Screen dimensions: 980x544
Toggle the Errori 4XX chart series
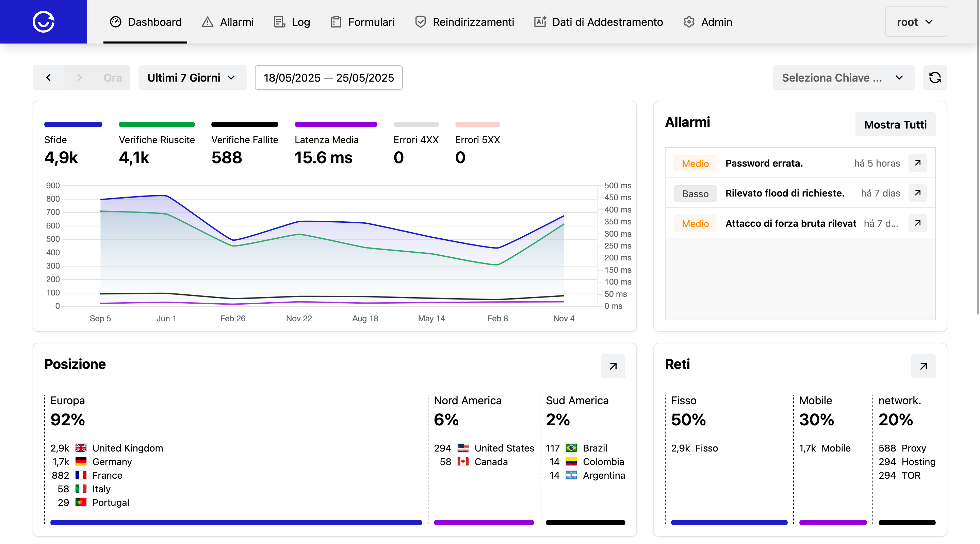point(416,144)
